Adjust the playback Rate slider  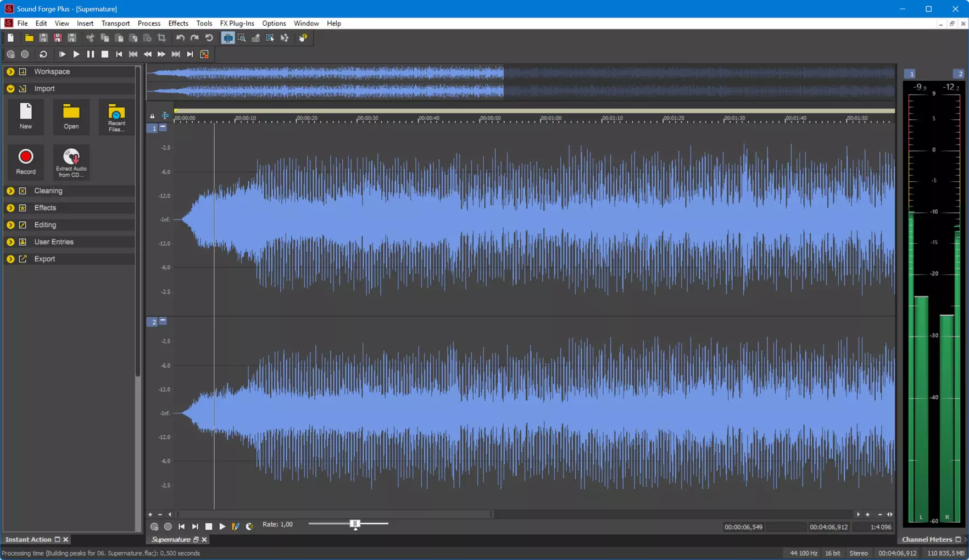pos(355,524)
